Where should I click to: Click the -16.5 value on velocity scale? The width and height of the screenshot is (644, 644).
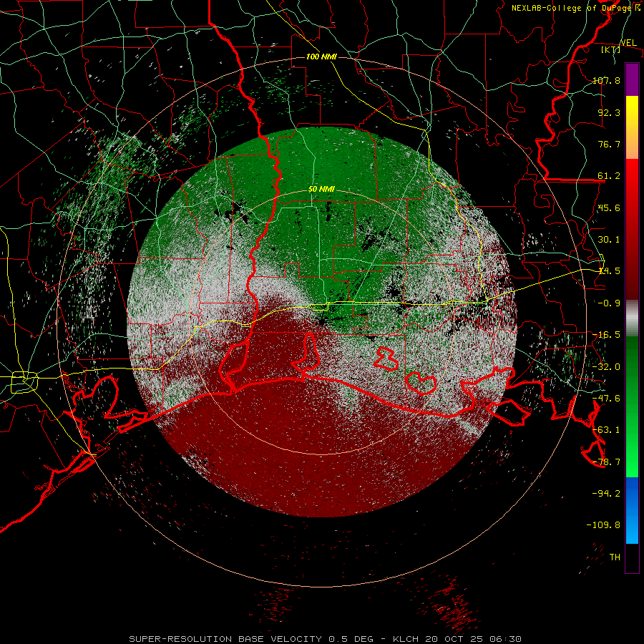pos(606,335)
